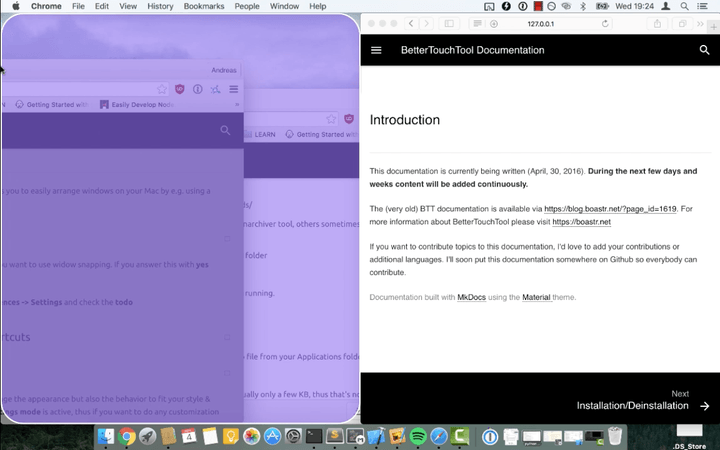Open the People menu
Viewport: 720px width, 450px height.
(247, 6)
